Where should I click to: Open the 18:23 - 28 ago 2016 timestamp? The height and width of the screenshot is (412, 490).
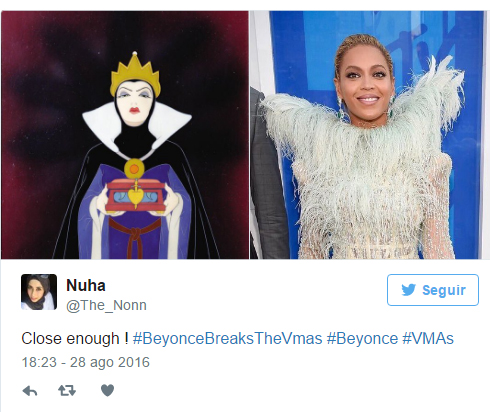click(86, 362)
